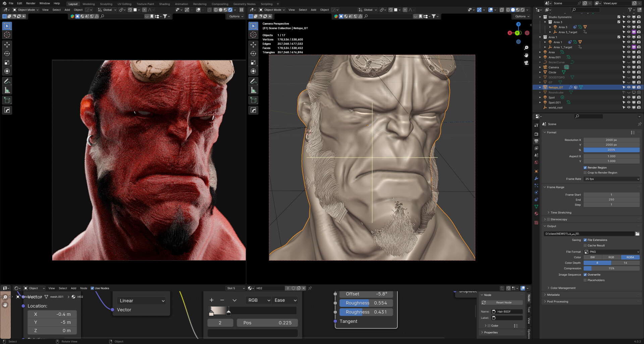Image resolution: width=644 pixels, height=344 pixels.
Task: Select the Move tool in left viewport toolbar
Action: click(7, 45)
